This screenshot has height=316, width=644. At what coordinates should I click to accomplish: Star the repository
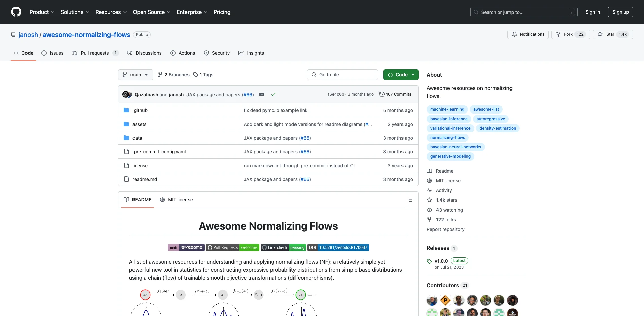point(613,34)
